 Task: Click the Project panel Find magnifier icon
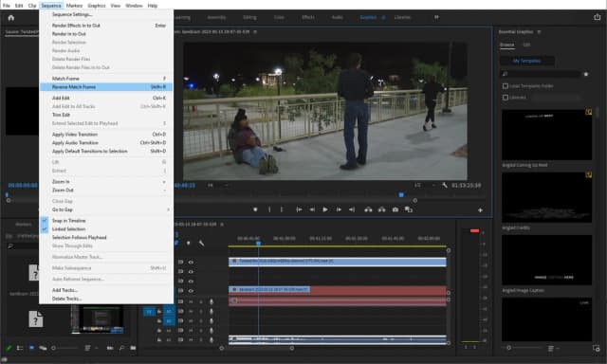click(x=121, y=348)
